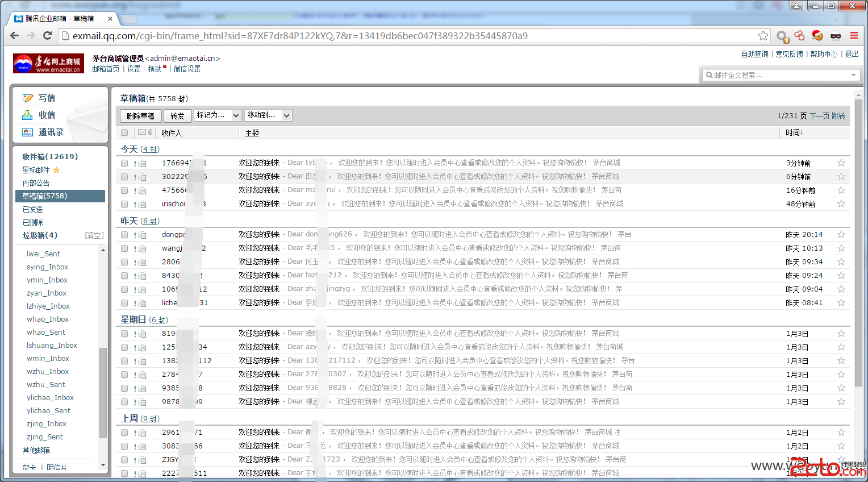Screen dimensions: 868x482
Task: Check the email row from 昨天 10:13
Action: tap(124, 248)
